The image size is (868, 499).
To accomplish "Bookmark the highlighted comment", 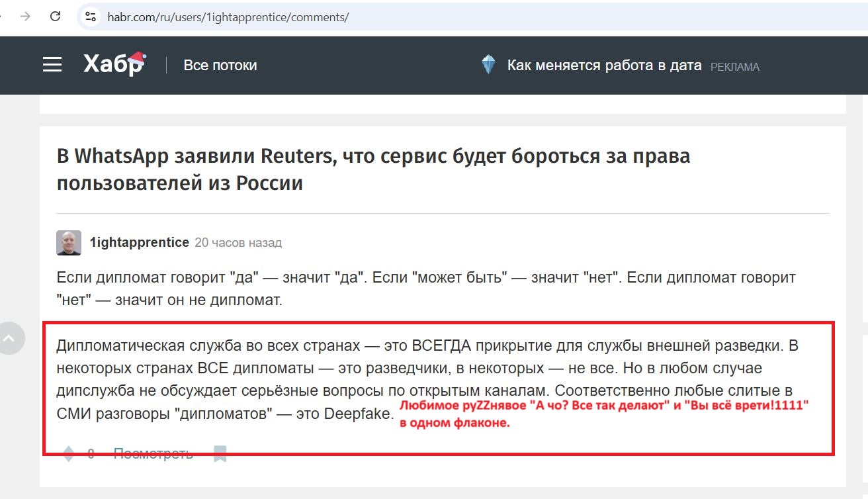I will point(220,453).
